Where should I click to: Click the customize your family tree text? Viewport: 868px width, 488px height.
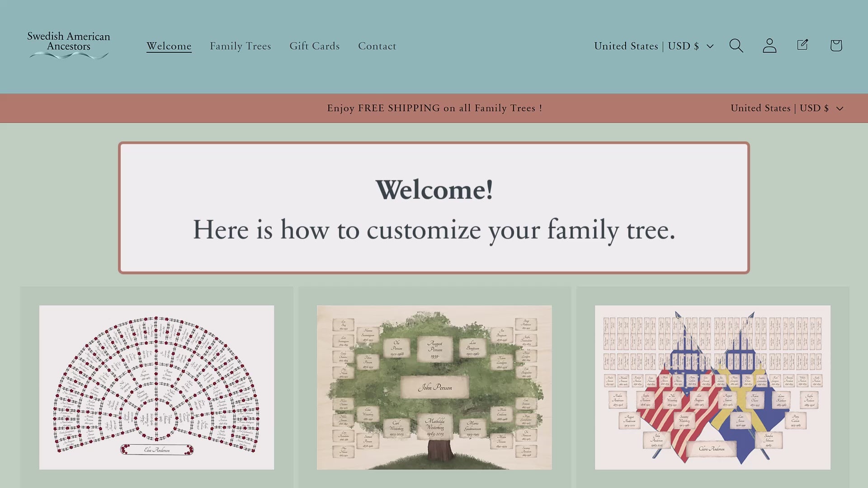pos(434,230)
